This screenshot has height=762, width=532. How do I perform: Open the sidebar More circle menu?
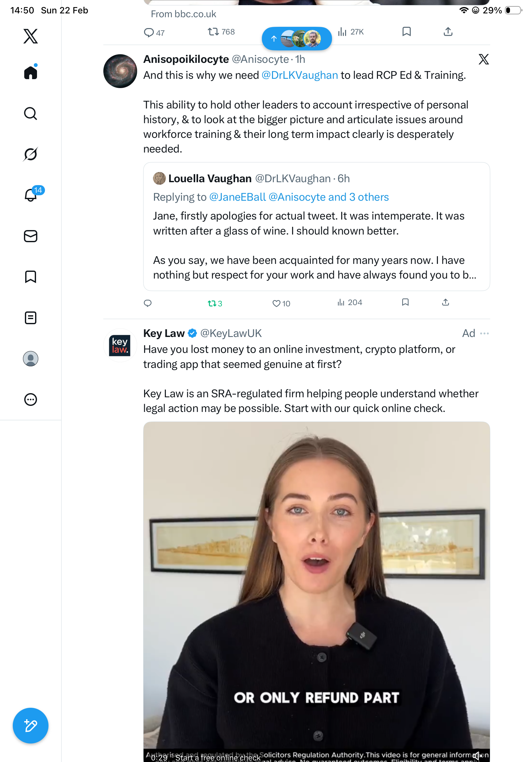tap(31, 399)
